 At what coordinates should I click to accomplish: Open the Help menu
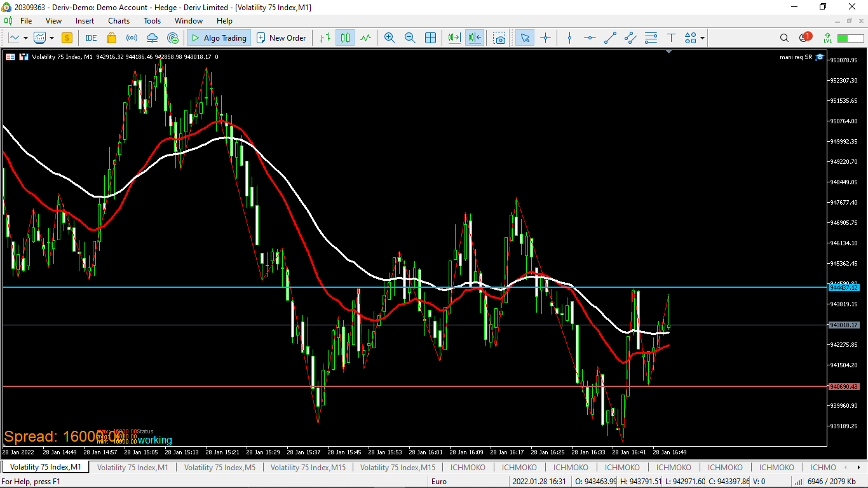point(224,21)
